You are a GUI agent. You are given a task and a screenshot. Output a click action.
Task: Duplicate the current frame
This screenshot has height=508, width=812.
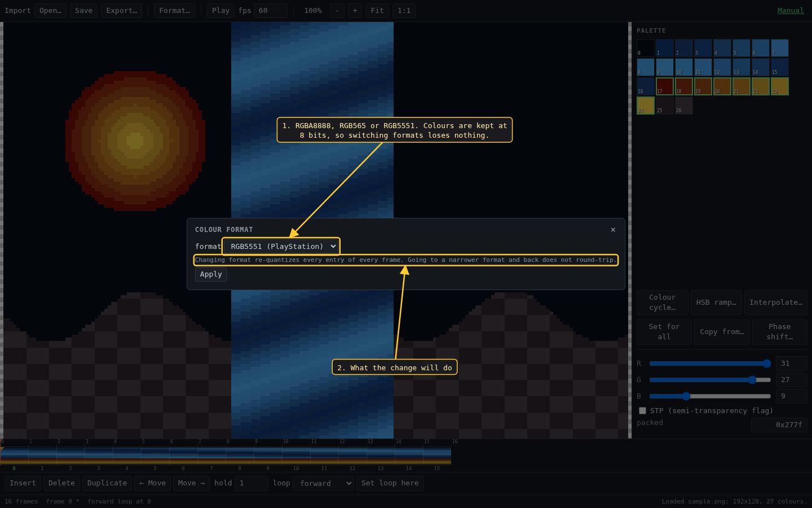107,483
